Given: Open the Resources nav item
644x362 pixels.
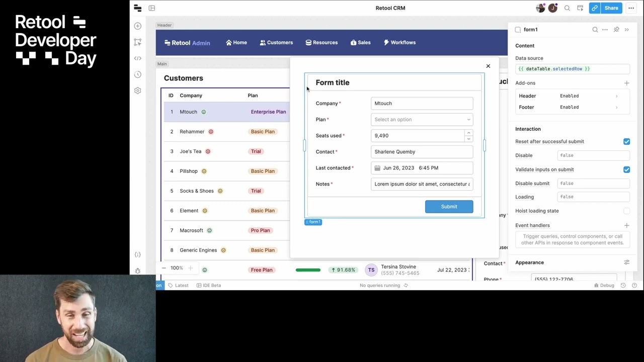Looking at the screenshot, I should pyautogui.click(x=321, y=43).
